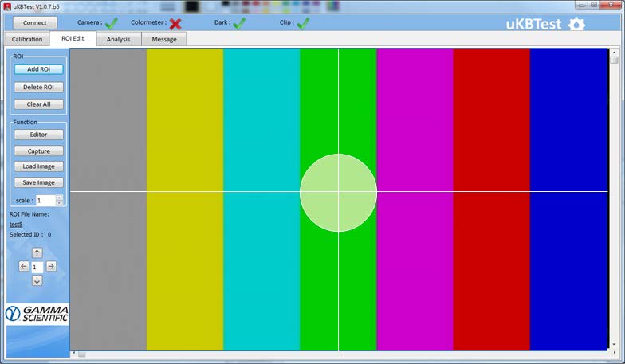625x364 pixels.
Task: Click the red color bar
Action: coord(491,199)
